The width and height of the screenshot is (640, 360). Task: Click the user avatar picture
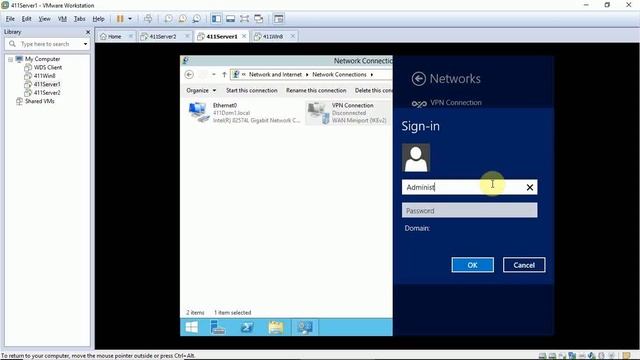(x=416, y=158)
